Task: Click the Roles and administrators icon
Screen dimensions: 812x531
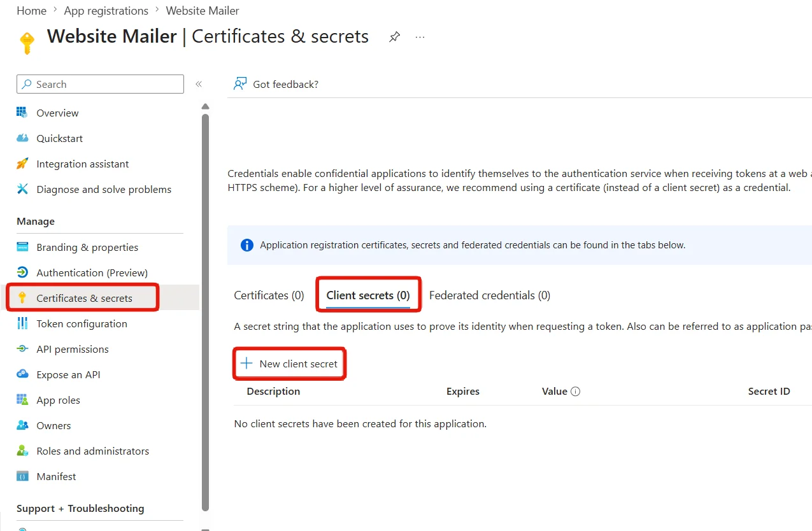Action: click(22, 451)
